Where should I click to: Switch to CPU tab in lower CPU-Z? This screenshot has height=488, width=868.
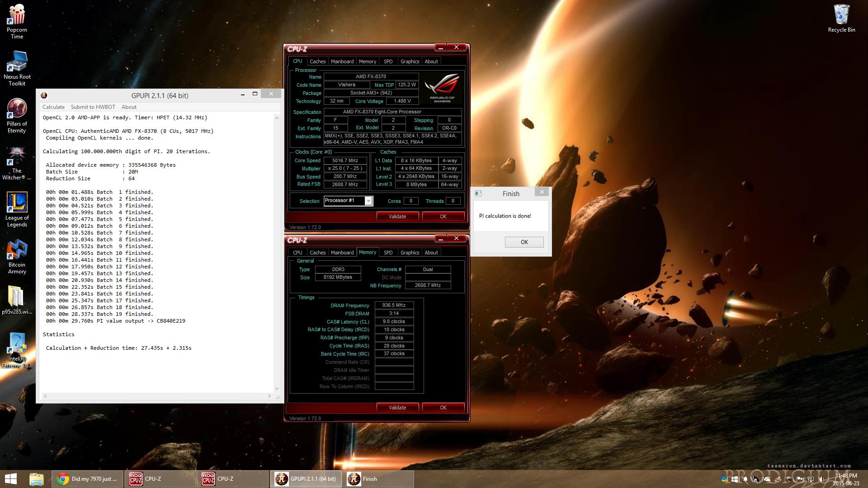[x=297, y=253]
